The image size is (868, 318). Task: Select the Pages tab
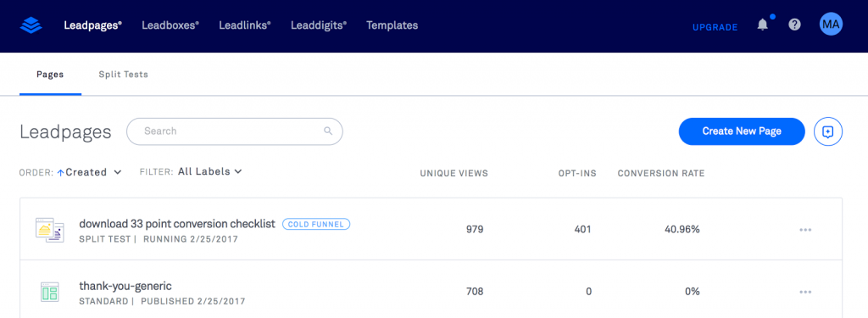50,75
